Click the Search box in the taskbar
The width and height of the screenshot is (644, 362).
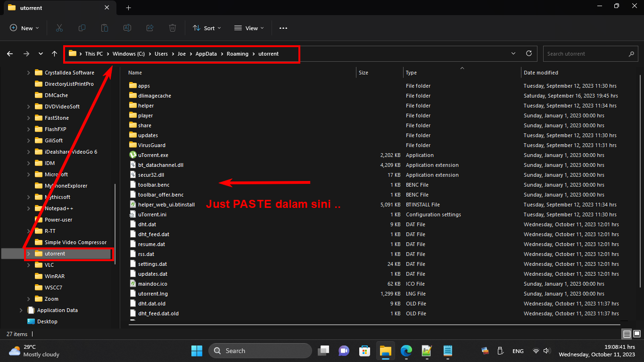coord(260,351)
